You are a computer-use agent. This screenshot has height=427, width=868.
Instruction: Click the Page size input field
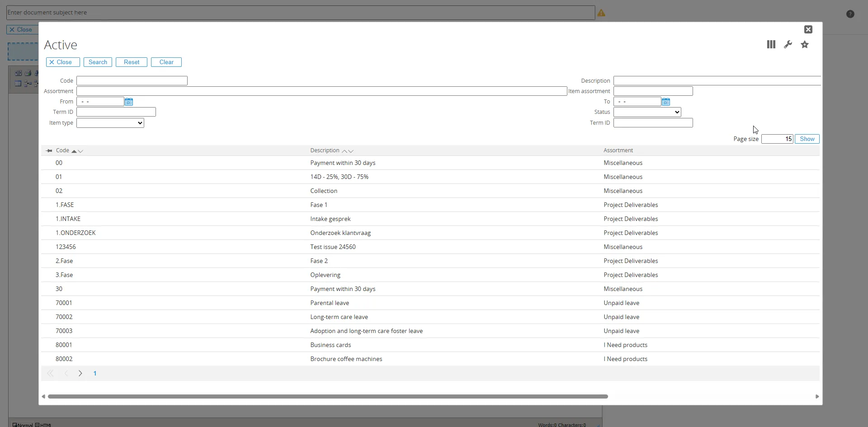tap(777, 139)
